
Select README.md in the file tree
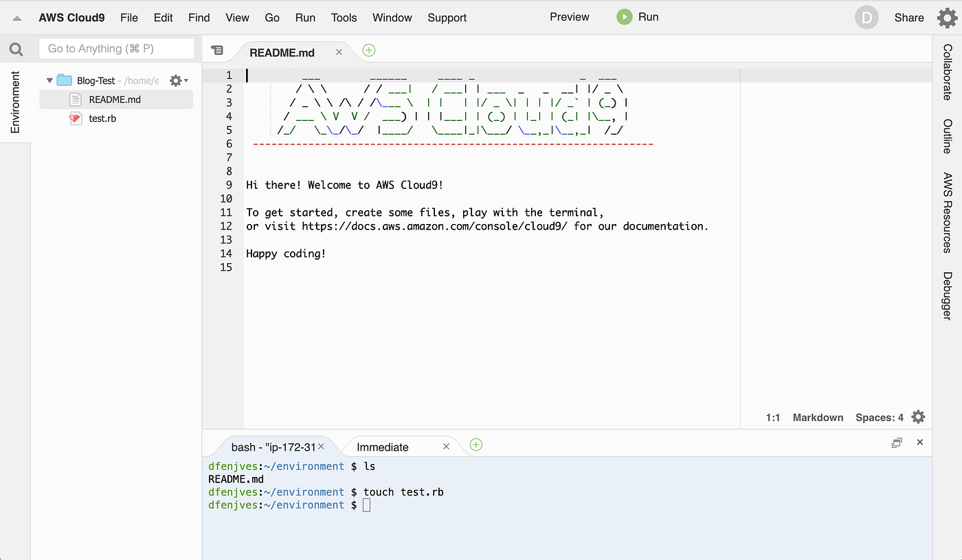coord(115,100)
